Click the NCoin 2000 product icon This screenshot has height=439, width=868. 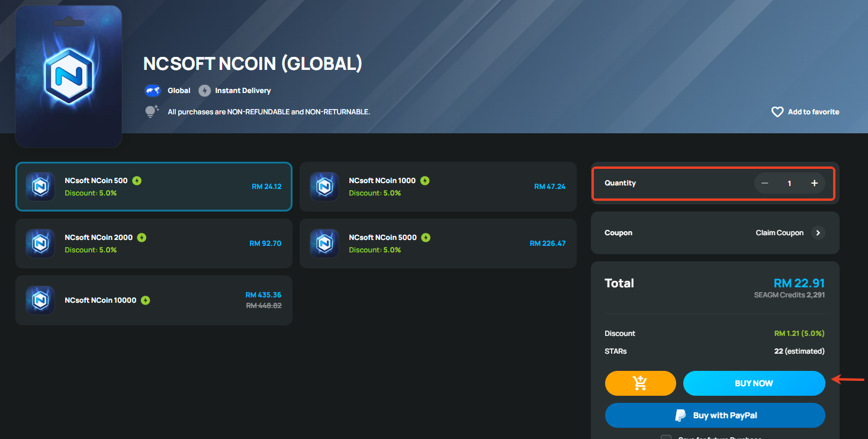pyautogui.click(x=40, y=243)
